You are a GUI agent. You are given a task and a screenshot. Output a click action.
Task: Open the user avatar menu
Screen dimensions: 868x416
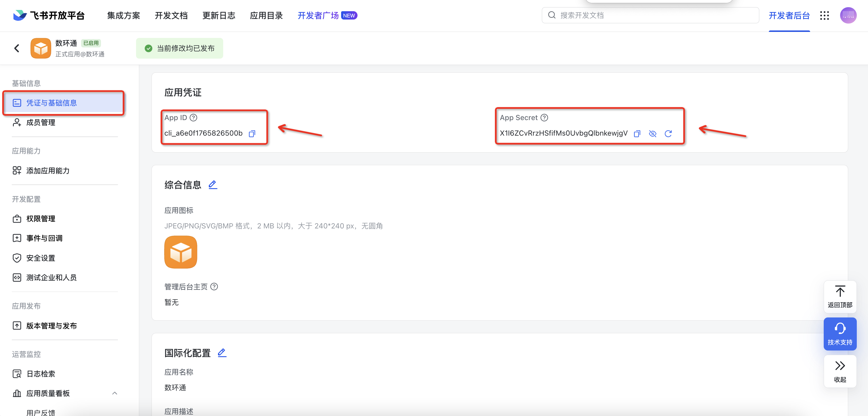(x=848, y=16)
